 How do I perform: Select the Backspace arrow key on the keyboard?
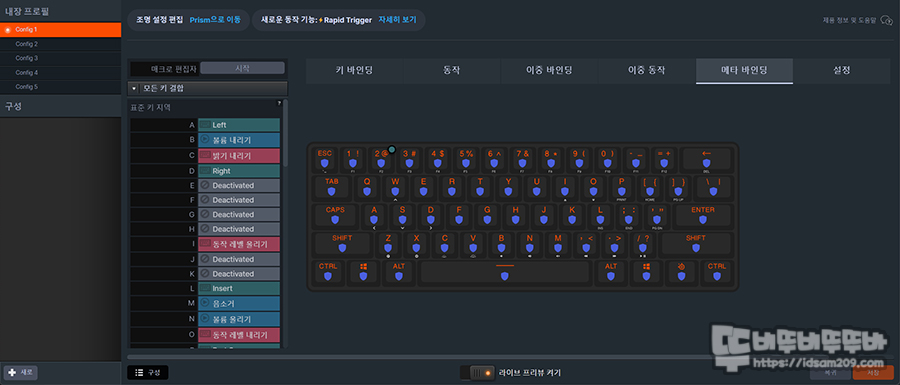[x=706, y=159]
